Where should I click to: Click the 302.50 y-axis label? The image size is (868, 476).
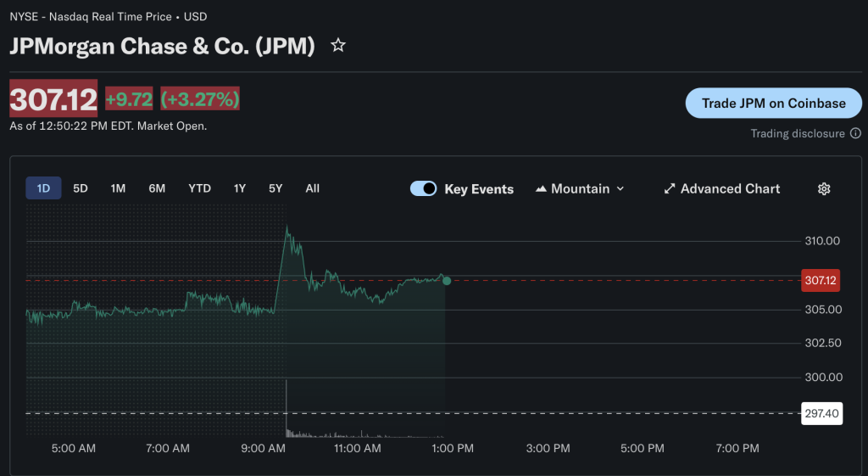click(x=823, y=343)
